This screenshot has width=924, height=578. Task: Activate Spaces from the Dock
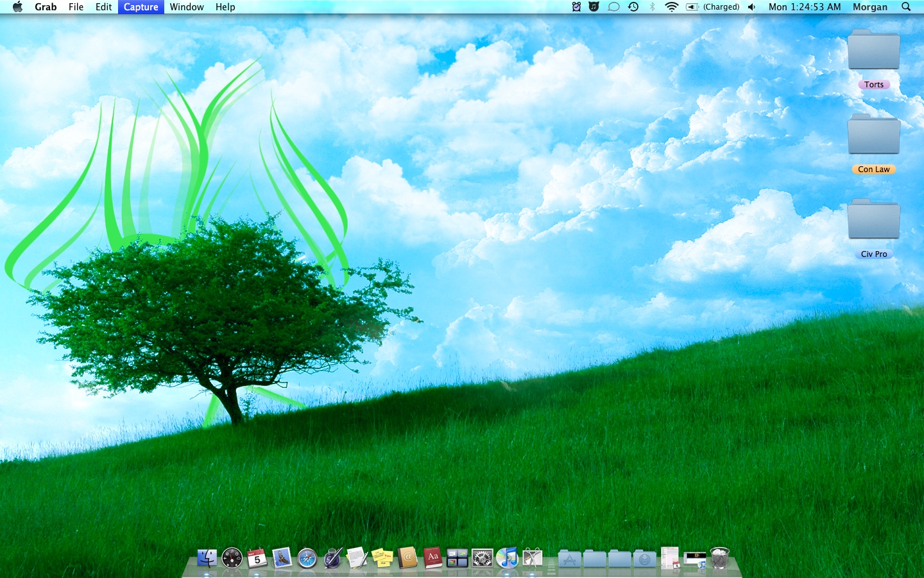[x=458, y=558]
